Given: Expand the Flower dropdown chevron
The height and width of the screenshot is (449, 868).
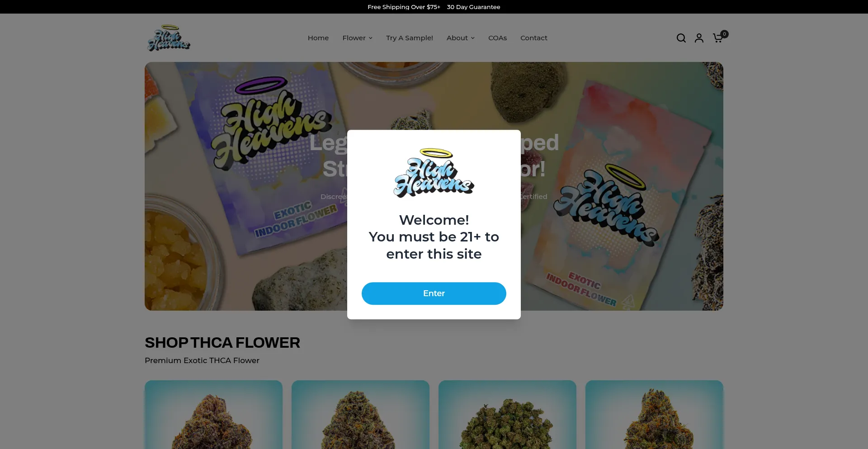Looking at the screenshot, I should 371,38.
